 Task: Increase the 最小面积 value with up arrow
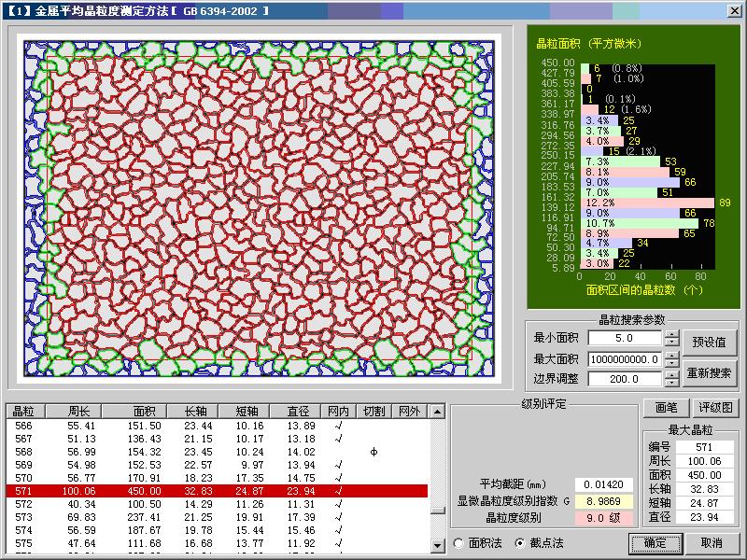coord(671,334)
